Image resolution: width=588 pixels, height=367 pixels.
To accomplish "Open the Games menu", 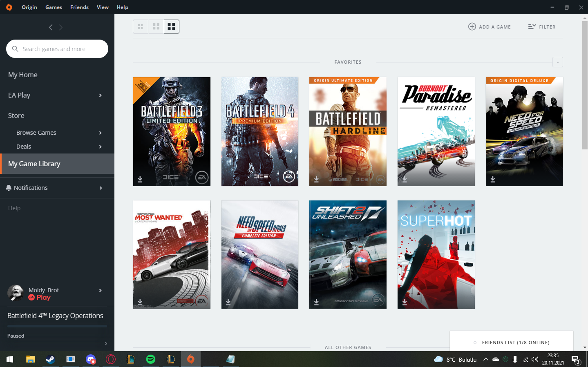I will 54,7.
